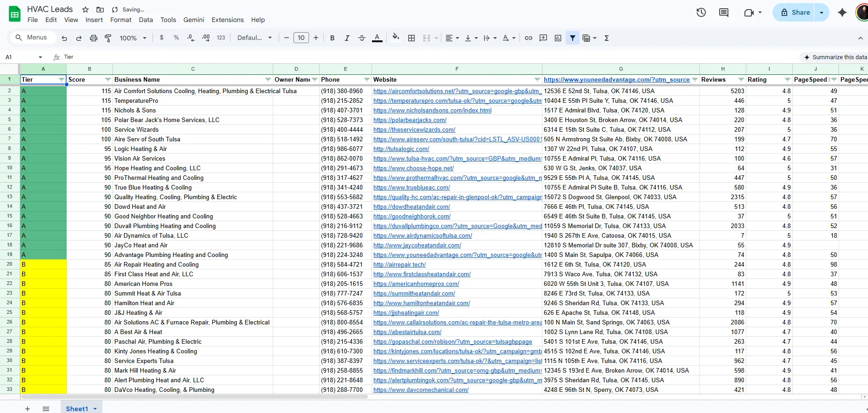Screen dimensions: 868x413
Task: Open the filter views dropdown
Action: pyautogui.click(x=589, y=38)
